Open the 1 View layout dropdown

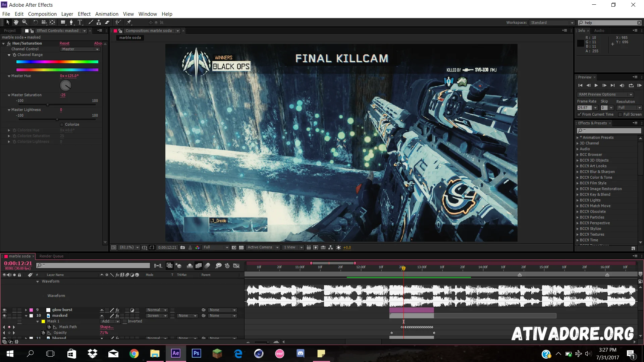293,247
